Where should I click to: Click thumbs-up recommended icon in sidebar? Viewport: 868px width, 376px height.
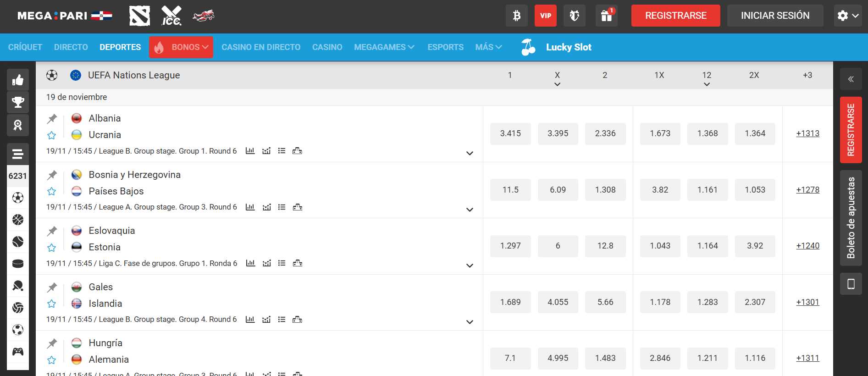pyautogui.click(x=18, y=80)
